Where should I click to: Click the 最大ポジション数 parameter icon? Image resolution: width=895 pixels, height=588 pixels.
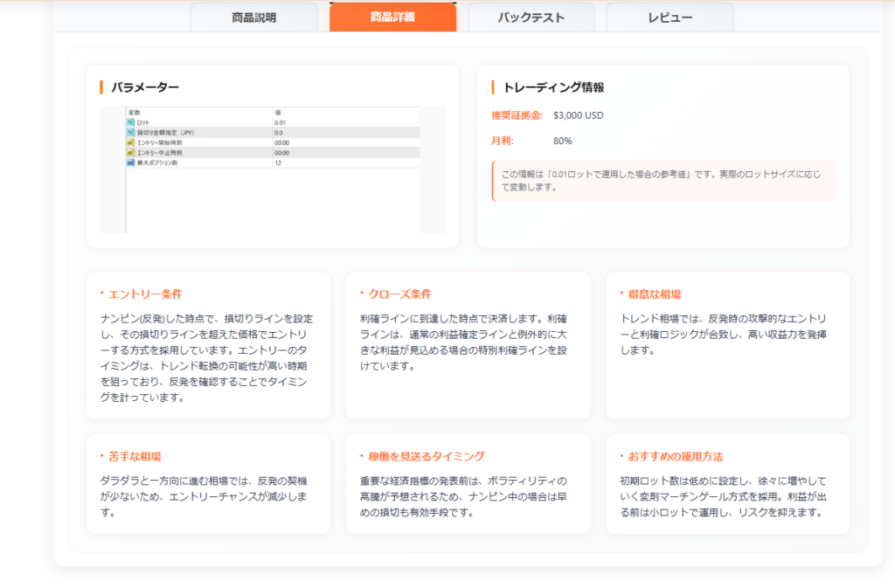[x=131, y=163]
